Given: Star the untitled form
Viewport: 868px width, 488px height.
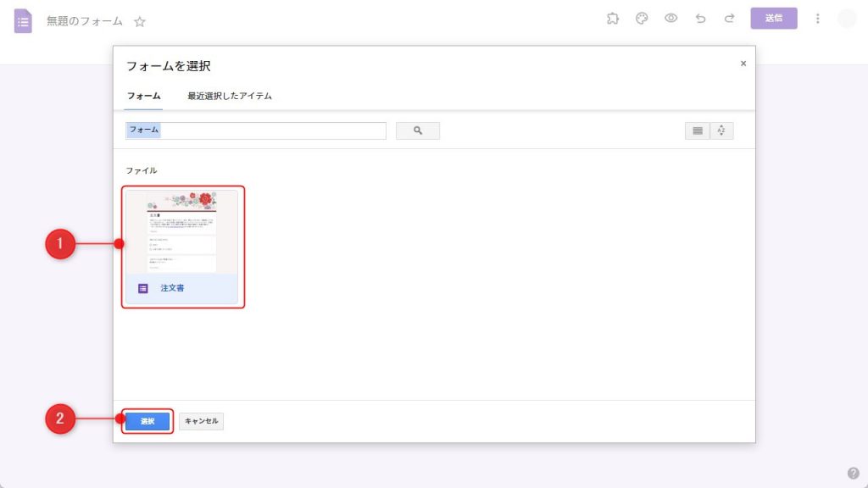Looking at the screenshot, I should pyautogui.click(x=140, y=21).
